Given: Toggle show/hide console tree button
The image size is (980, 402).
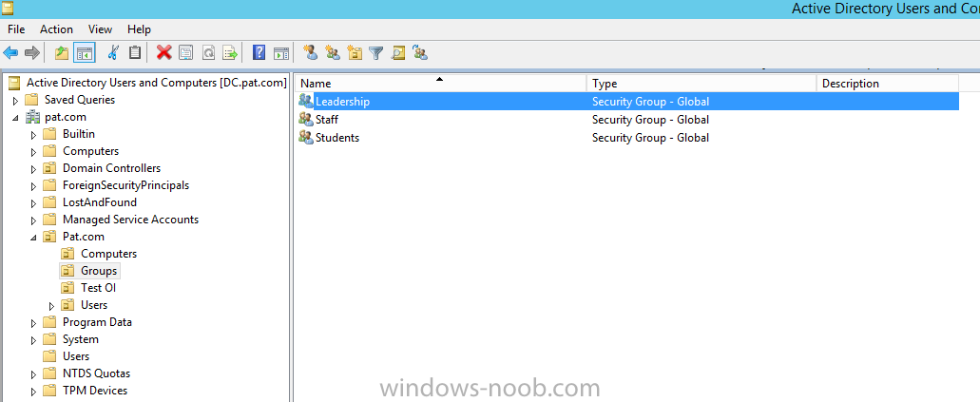Looking at the screenshot, I should (85, 53).
